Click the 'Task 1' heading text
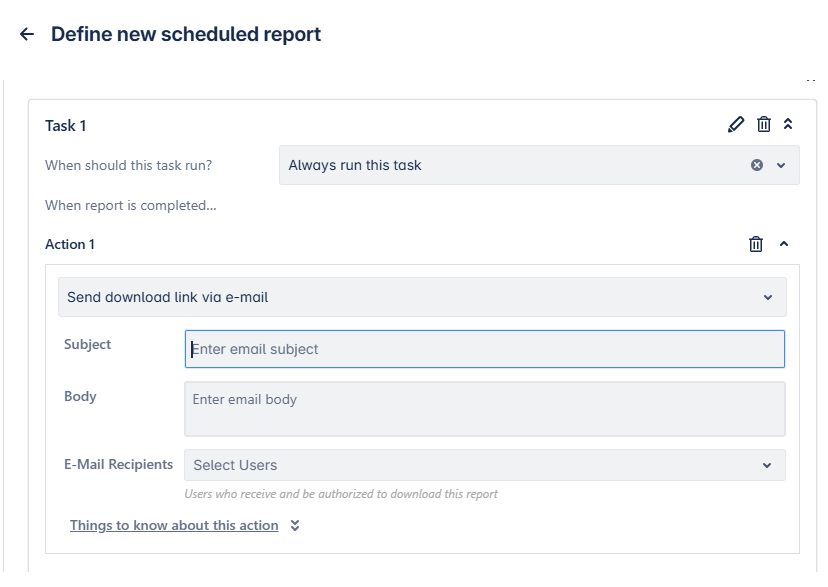This screenshot has width=828, height=587. (65, 126)
